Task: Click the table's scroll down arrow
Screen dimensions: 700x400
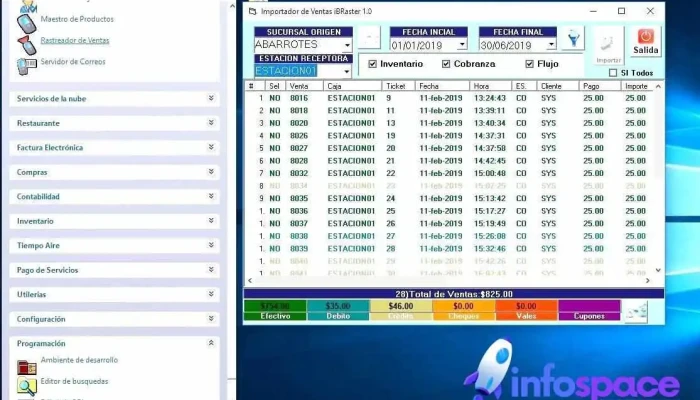Action: pyautogui.click(x=658, y=270)
